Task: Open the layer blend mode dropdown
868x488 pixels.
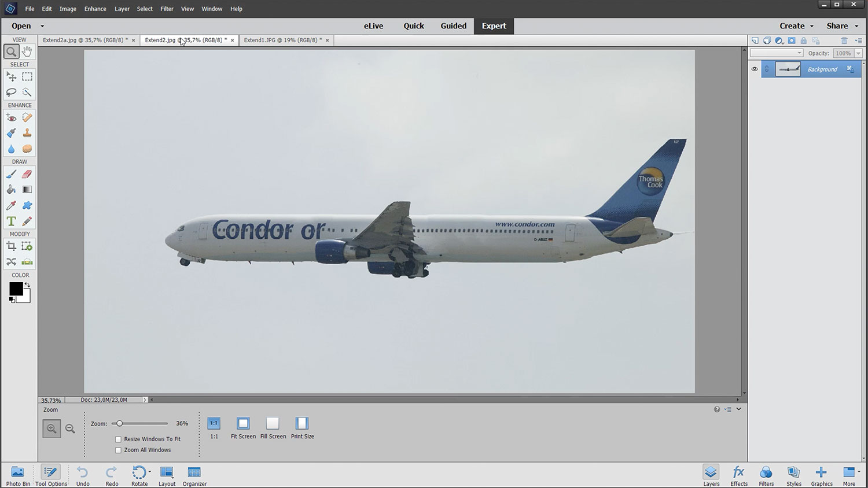Action: [x=777, y=53]
